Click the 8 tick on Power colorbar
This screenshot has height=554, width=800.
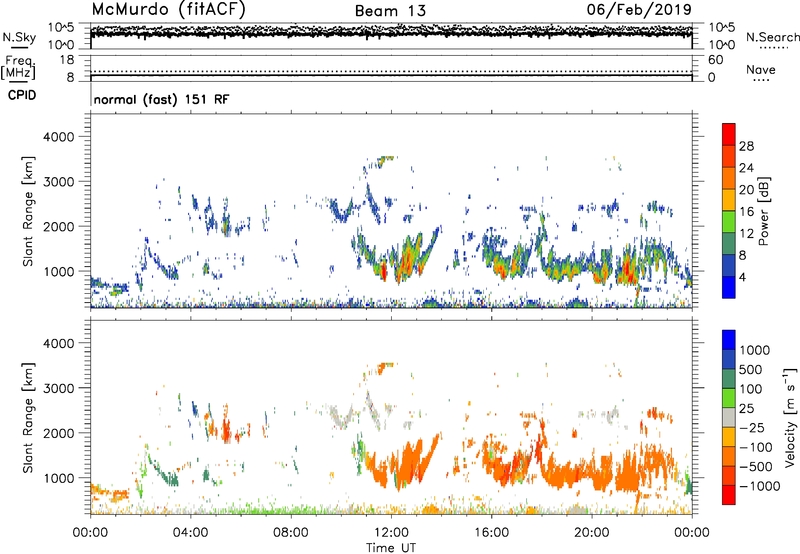[743, 256]
